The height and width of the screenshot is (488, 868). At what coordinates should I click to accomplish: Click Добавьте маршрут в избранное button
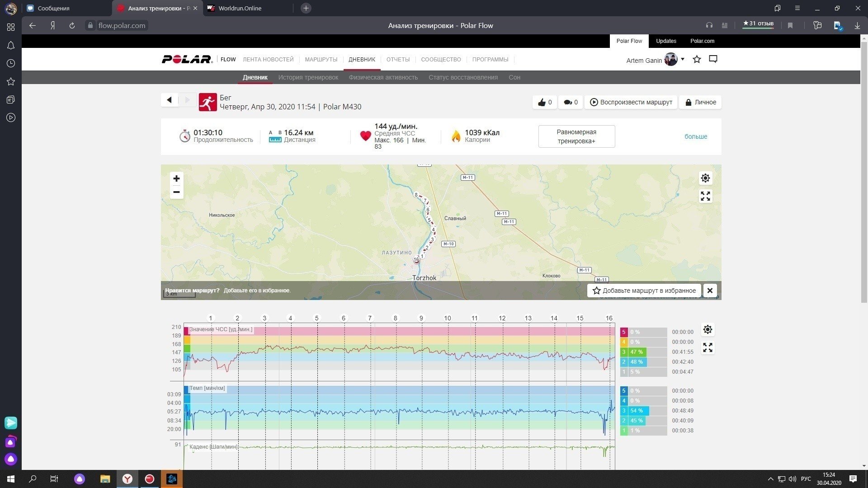point(644,291)
